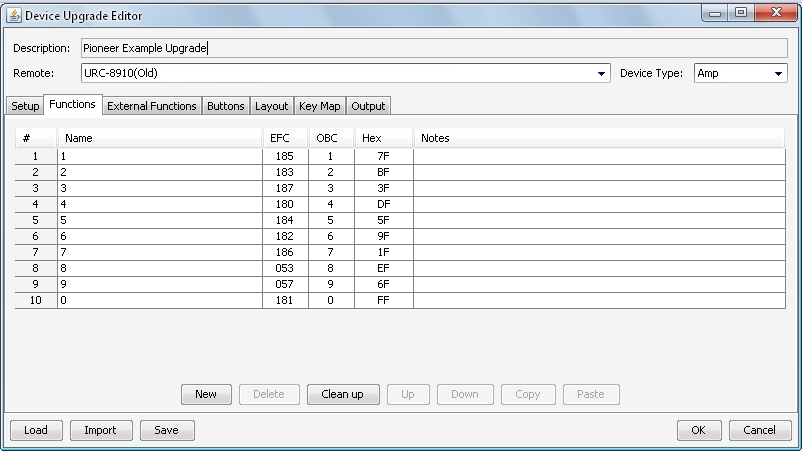802x451 pixels.
Task: Save the device upgrade
Action: tap(167, 430)
